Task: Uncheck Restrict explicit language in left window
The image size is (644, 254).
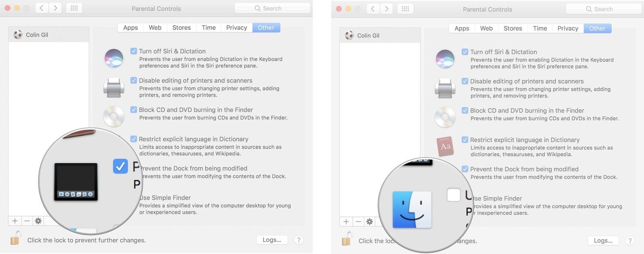Action: point(134,139)
